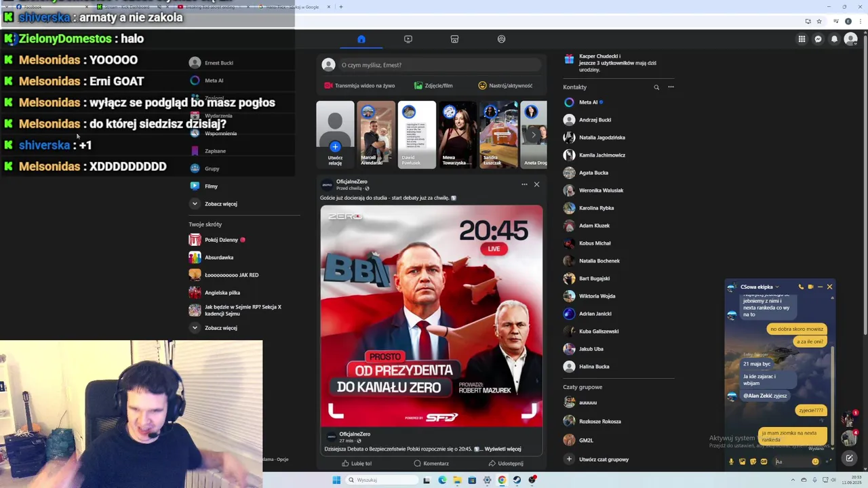Record a voice clip in the chat
The image size is (868, 488).
(x=731, y=462)
